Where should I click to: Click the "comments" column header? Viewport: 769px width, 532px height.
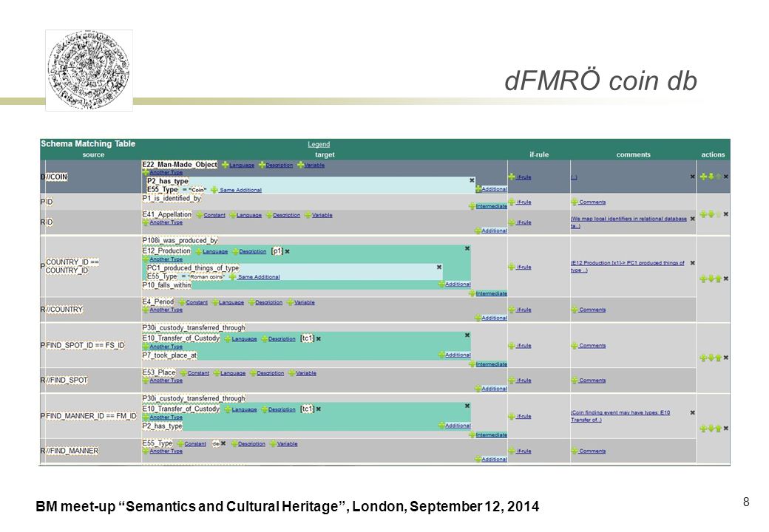pyautogui.click(x=633, y=155)
